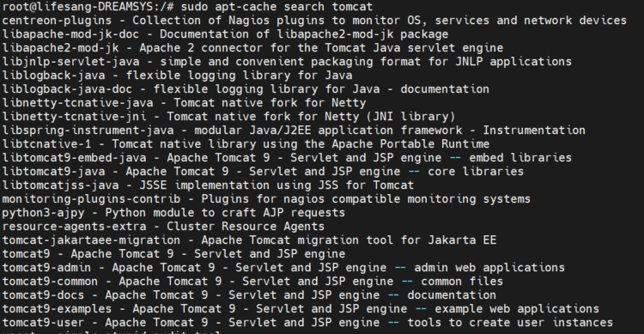Click the 'tools to create user instances' text
644x334 pixels.
[x=510, y=323]
